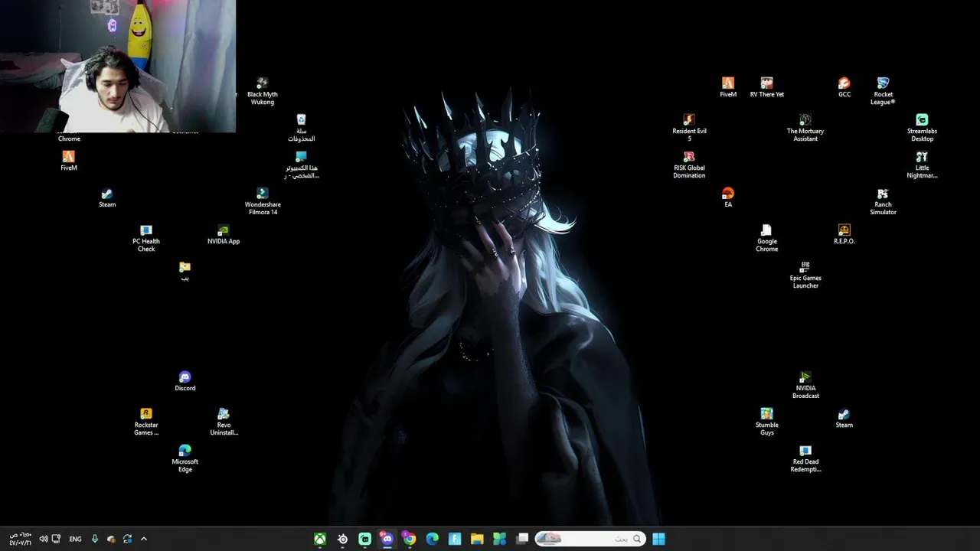Open Streamlabs in taskbar
Image resolution: width=980 pixels, height=551 pixels.
pos(364,539)
